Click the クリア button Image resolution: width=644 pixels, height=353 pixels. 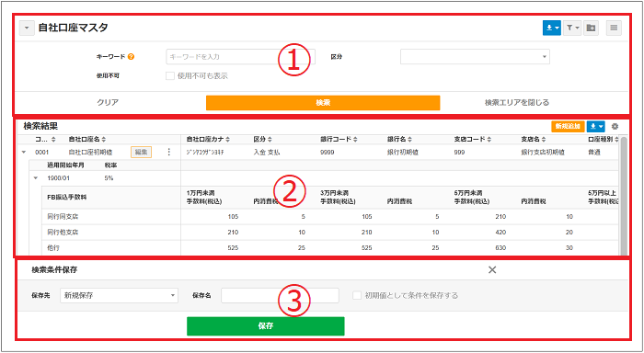pyautogui.click(x=108, y=103)
